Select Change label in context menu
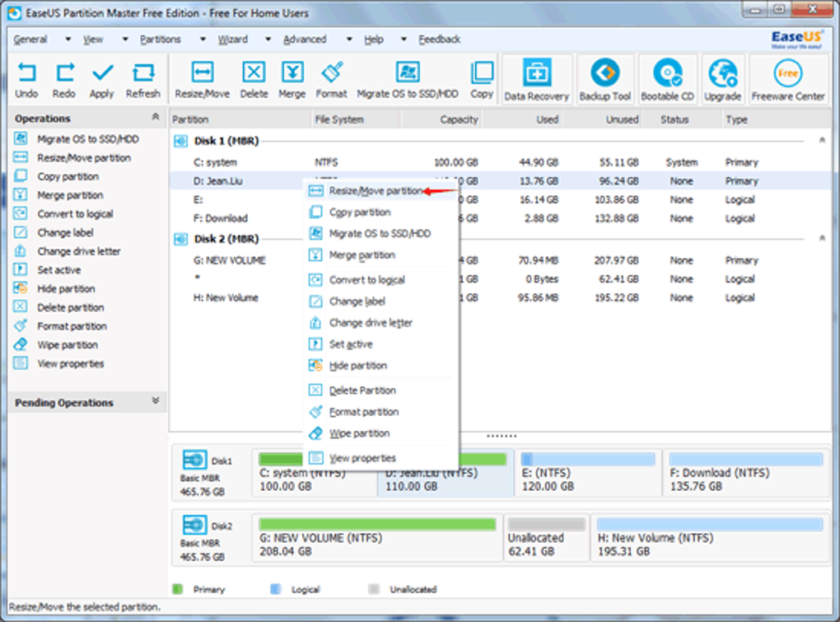The width and height of the screenshot is (840, 622). 381,301
